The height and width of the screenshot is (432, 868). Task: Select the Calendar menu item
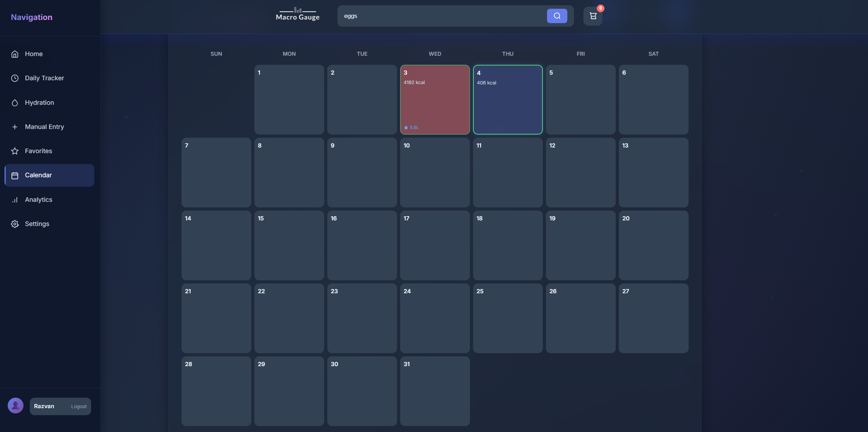pos(49,175)
